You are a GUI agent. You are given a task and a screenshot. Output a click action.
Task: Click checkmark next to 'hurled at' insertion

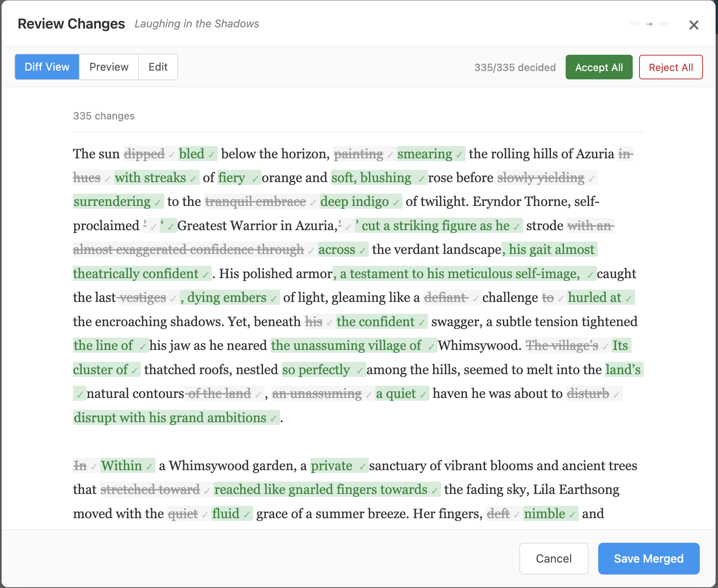(x=628, y=299)
